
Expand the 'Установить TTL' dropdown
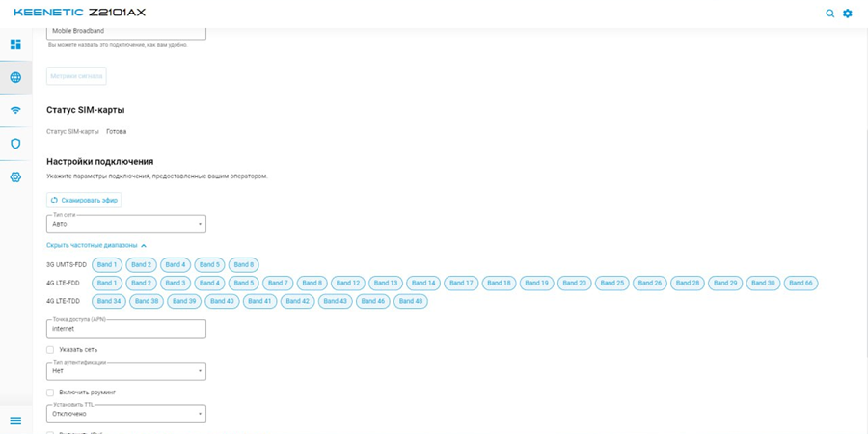[126, 414]
